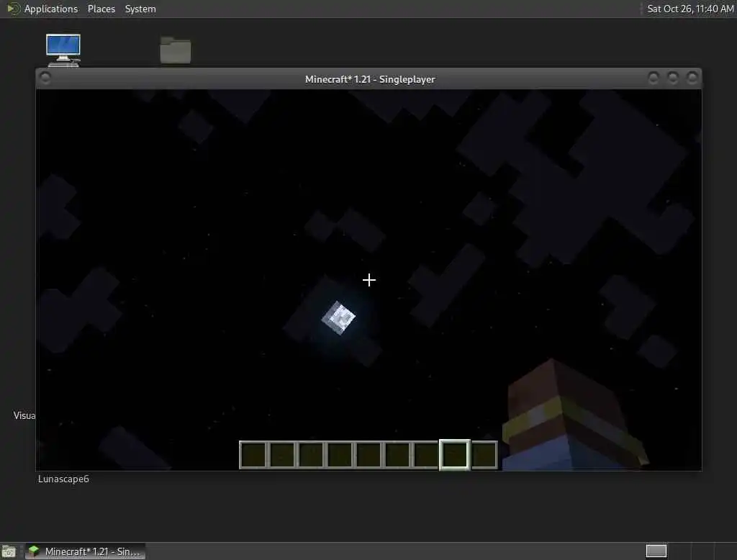
Task: Select the first hotbar slot
Action: click(x=253, y=455)
